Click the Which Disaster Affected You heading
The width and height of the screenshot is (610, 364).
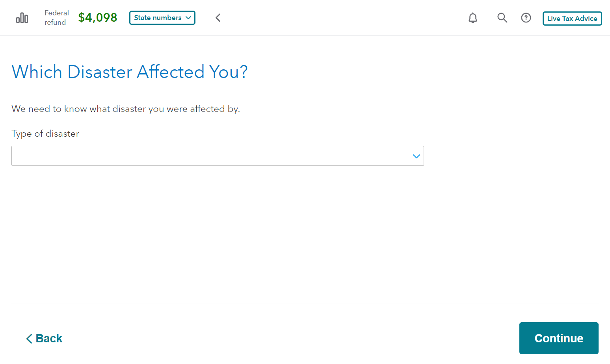pos(130,72)
